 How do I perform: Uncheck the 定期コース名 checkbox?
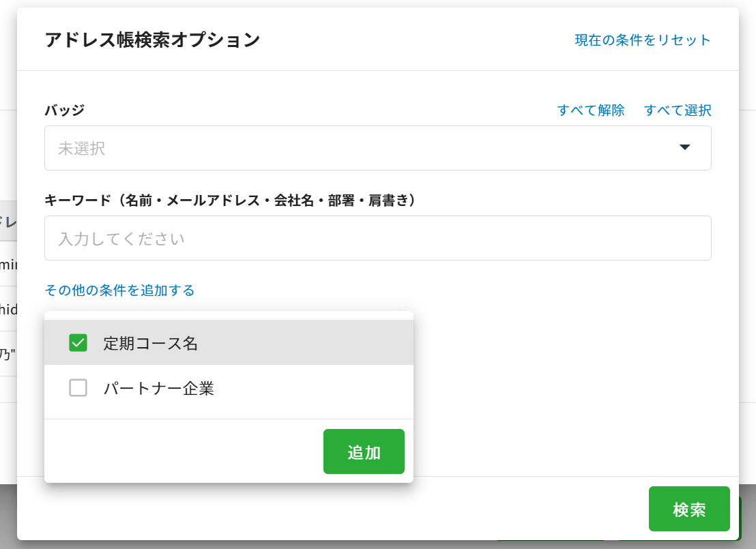[78, 343]
